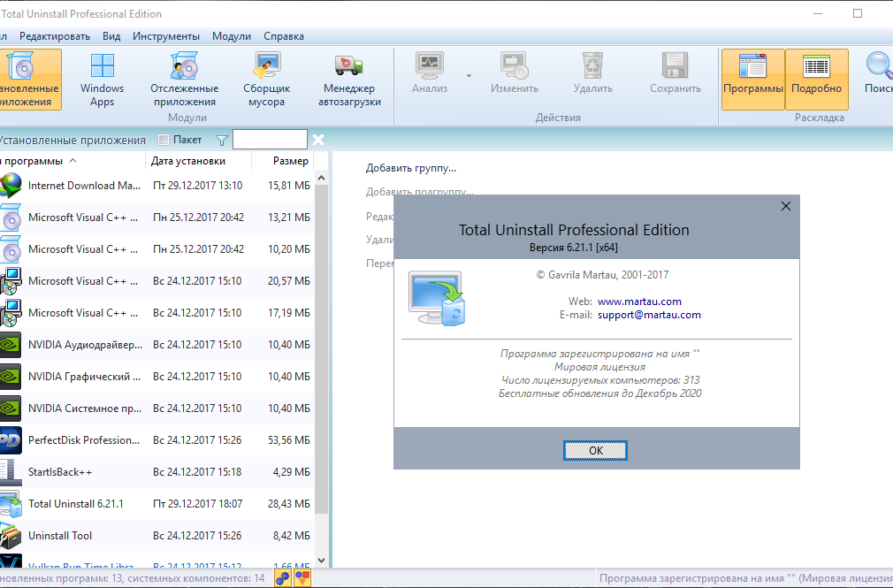Image resolution: width=893 pixels, height=588 pixels.
Task: Click status bar blue linked-gears icon
Action: click(282, 578)
